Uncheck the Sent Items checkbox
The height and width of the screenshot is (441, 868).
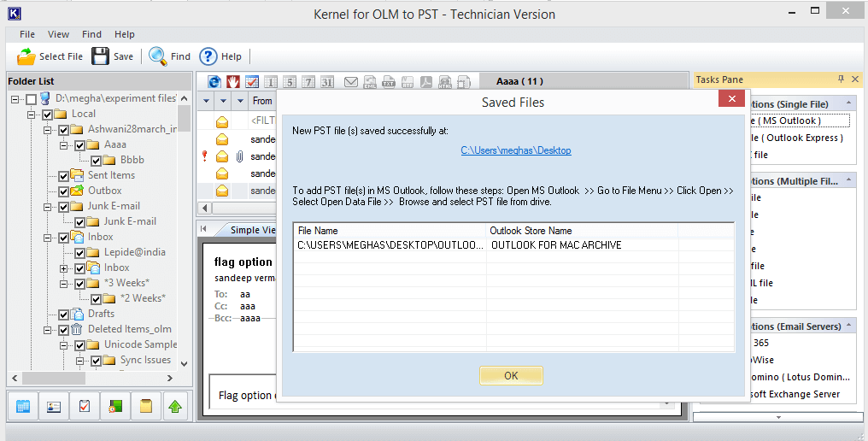tap(64, 176)
